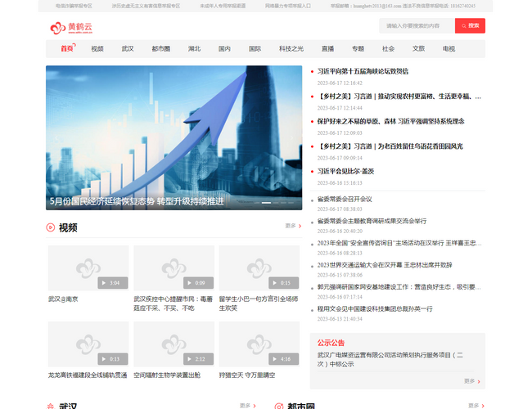Viewport: 532px width, 409px height.
Task: Play the 0:15 留学生小巴 video
Action: (x=259, y=268)
